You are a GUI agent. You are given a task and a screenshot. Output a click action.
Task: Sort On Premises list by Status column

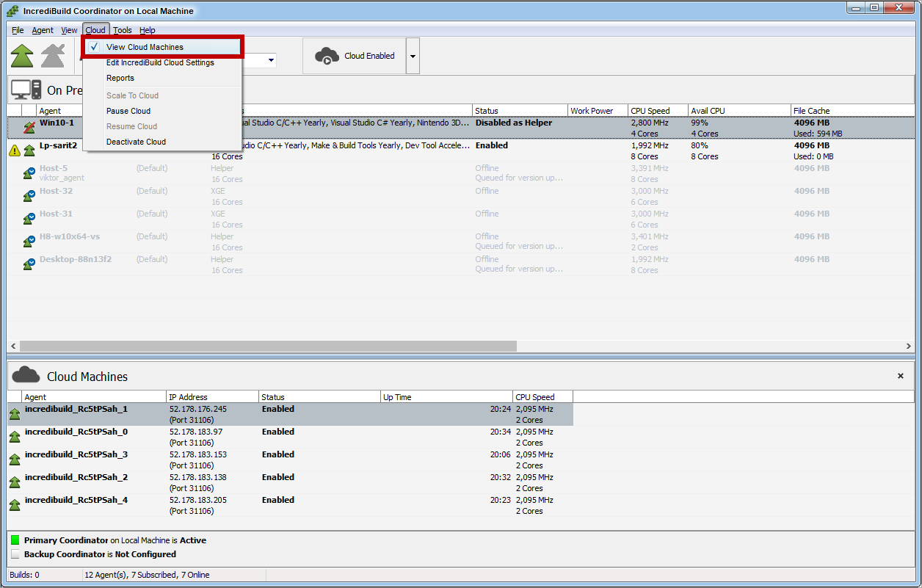520,111
